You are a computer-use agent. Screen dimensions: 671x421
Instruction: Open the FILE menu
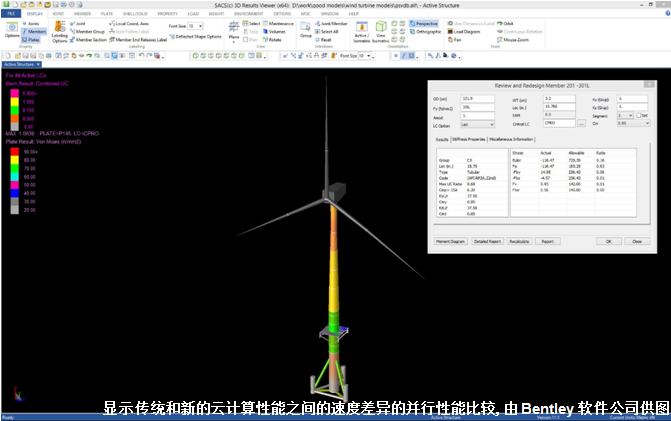coord(11,14)
